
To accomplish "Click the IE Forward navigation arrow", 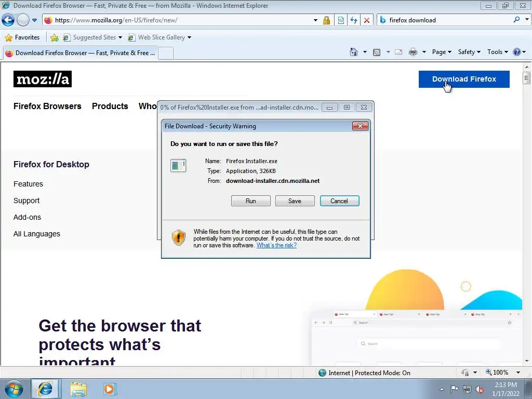I will click(x=23, y=20).
